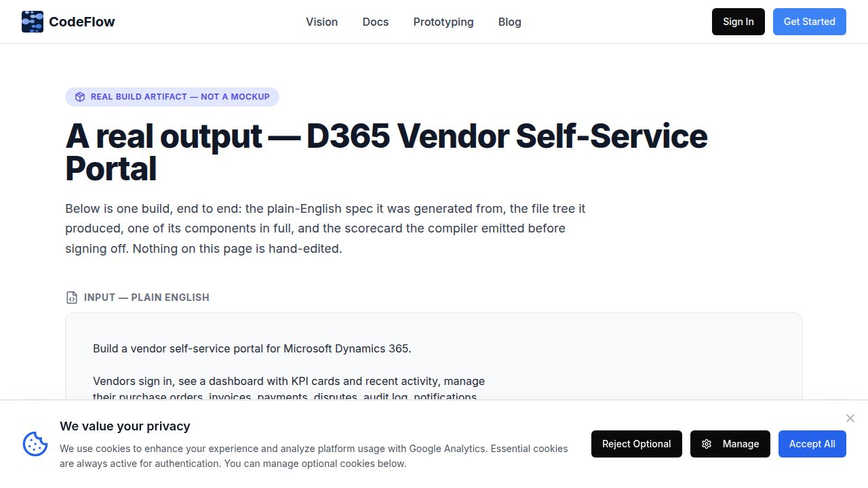
Task: Open the Blog nav link
Action: [510, 22]
